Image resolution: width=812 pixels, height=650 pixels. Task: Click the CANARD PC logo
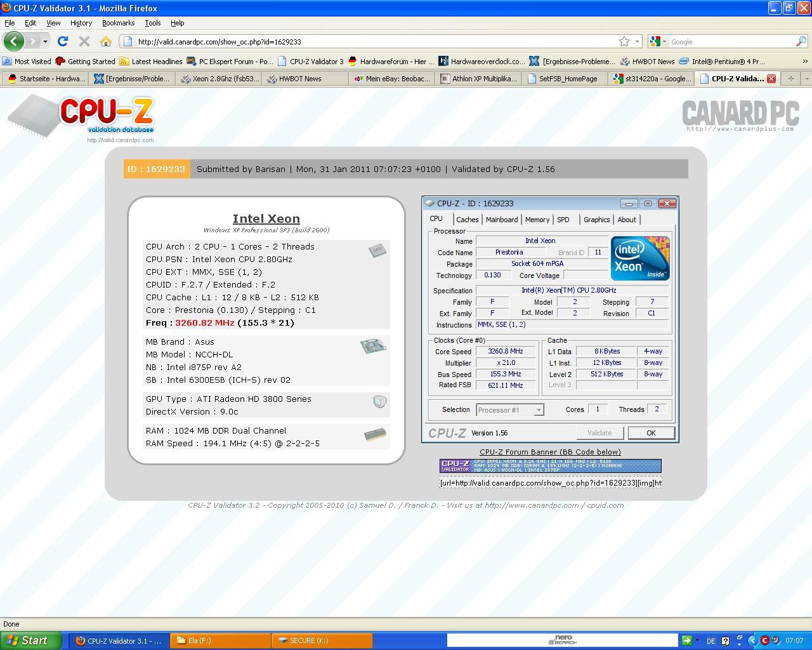(740, 116)
